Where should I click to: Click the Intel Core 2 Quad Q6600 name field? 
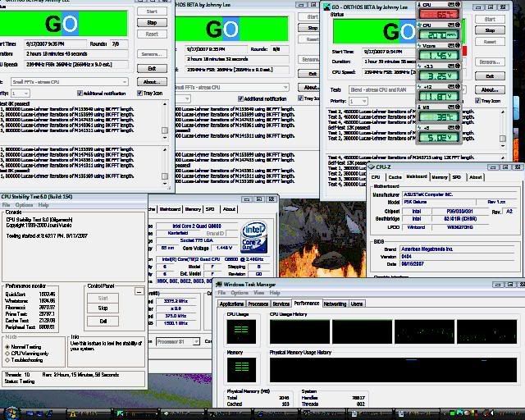(197, 226)
